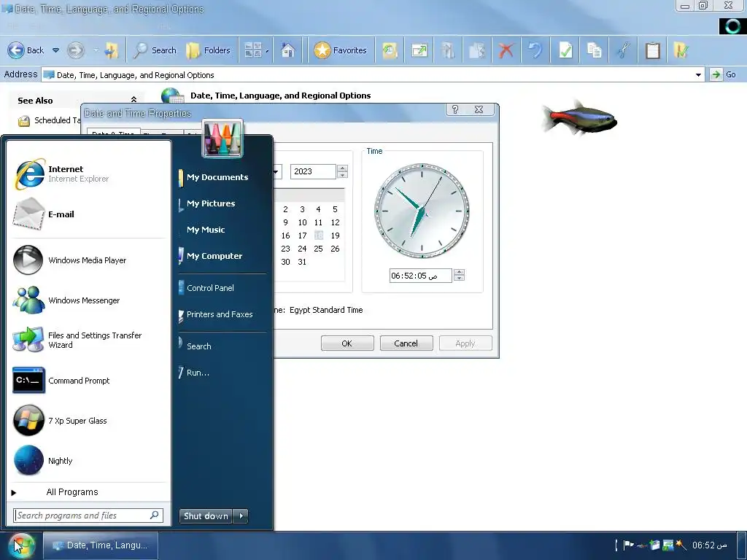Click the Search programs and files box

click(88, 516)
